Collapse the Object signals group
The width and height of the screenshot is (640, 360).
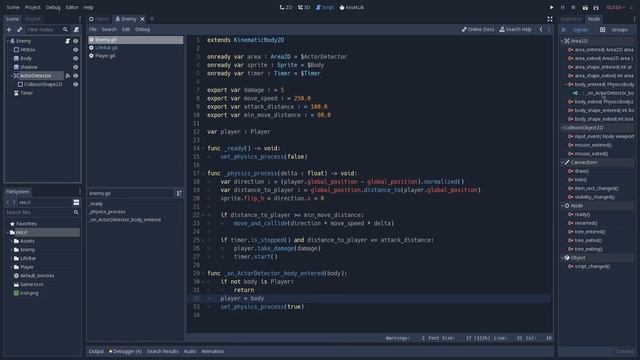click(562, 258)
